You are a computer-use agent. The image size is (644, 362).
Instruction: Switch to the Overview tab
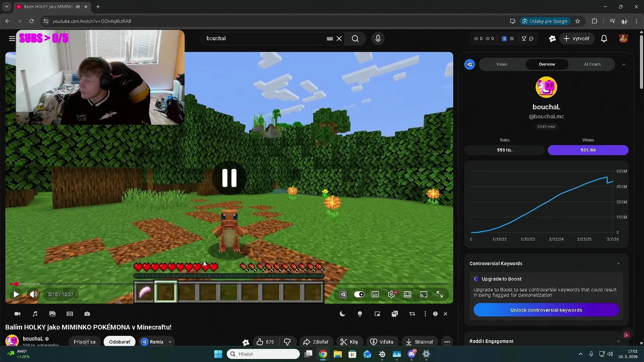click(x=547, y=64)
